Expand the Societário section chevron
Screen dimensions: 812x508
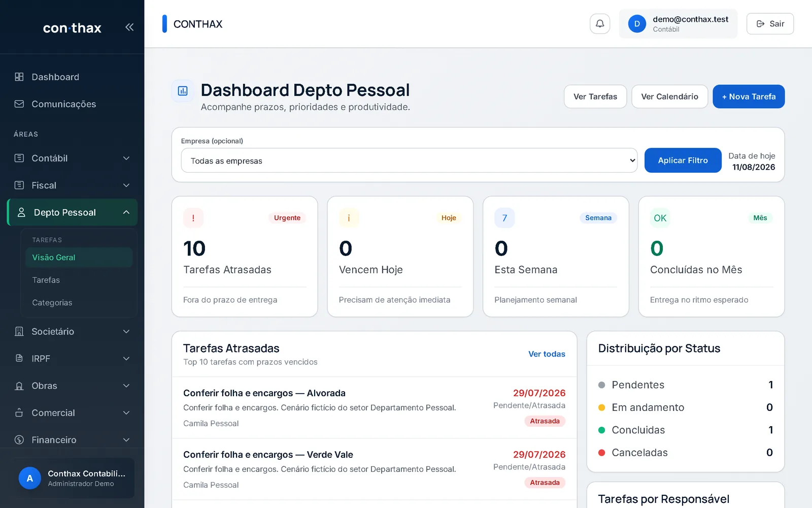(126, 331)
